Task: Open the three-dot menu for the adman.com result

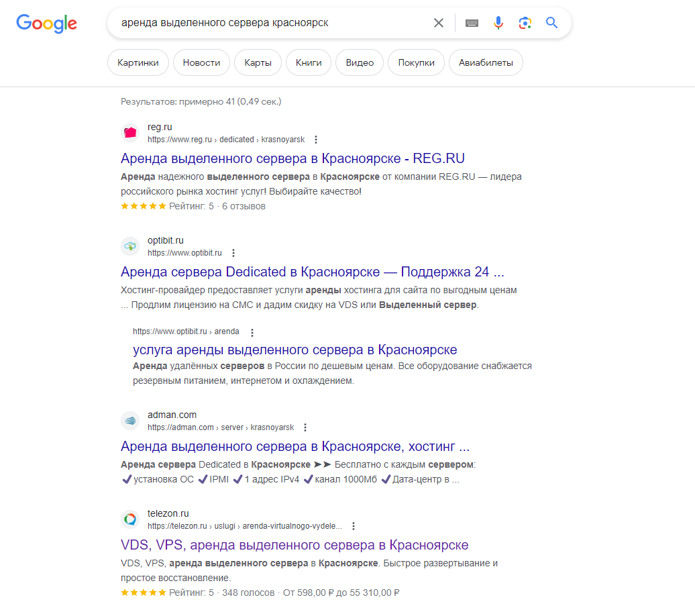Action: pyautogui.click(x=305, y=427)
